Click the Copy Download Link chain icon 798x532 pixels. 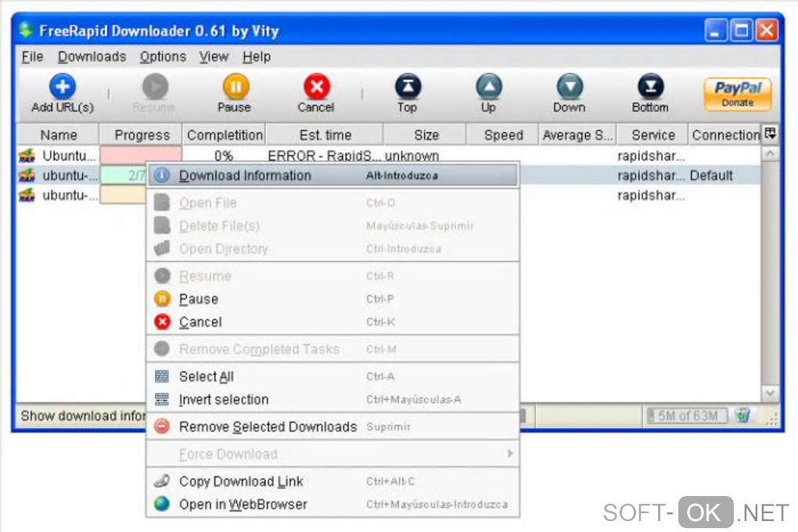click(x=162, y=480)
